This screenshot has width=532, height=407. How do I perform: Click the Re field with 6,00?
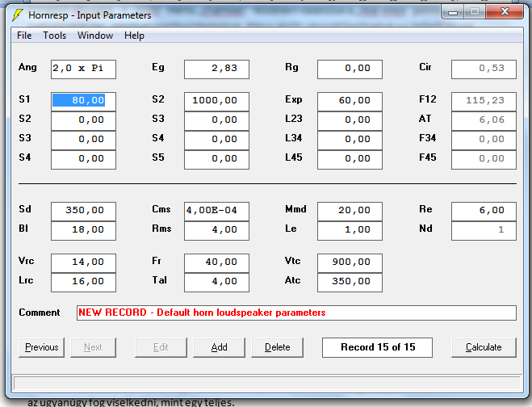[x=484, y=211]
